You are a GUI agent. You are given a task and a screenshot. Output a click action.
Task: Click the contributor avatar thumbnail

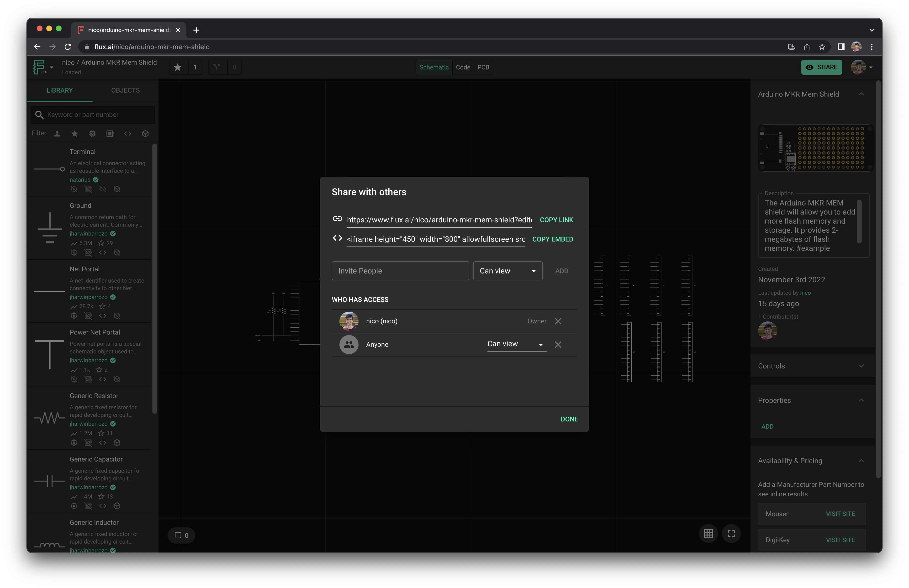[767, 331]
